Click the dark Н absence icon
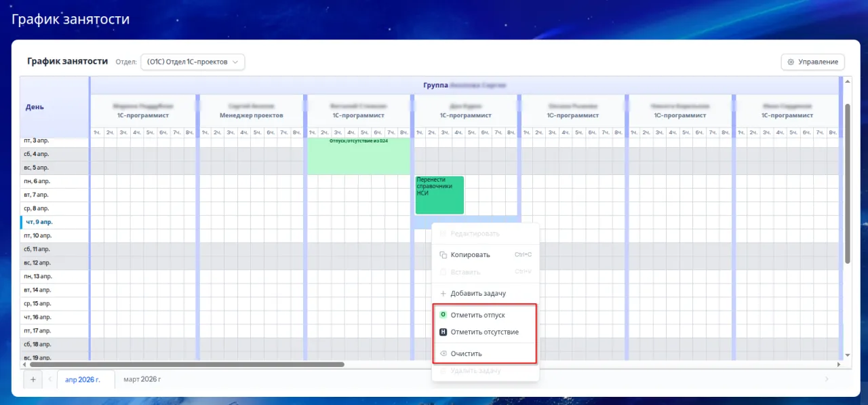 tap(443, 332)
